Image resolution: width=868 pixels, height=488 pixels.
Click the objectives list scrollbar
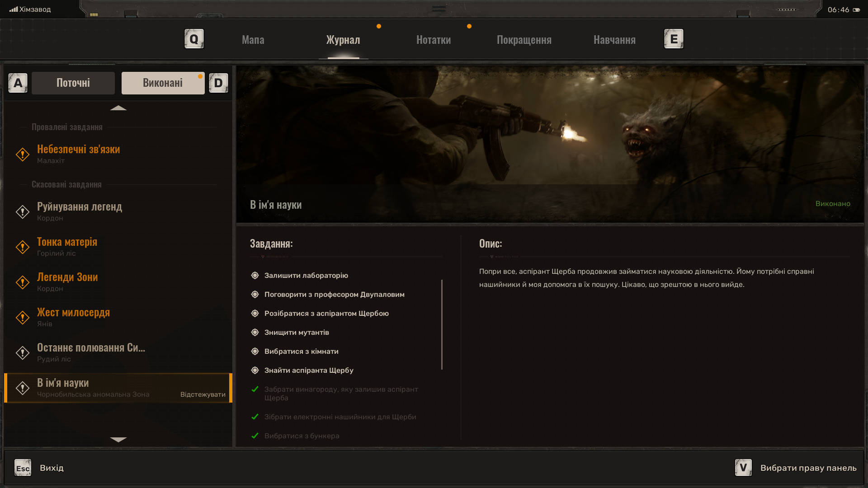point(442,324)
